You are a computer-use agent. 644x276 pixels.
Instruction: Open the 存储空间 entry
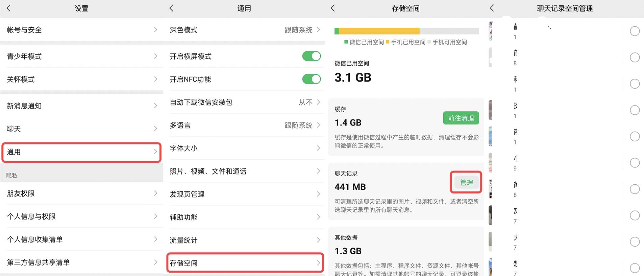click(244, 263)
